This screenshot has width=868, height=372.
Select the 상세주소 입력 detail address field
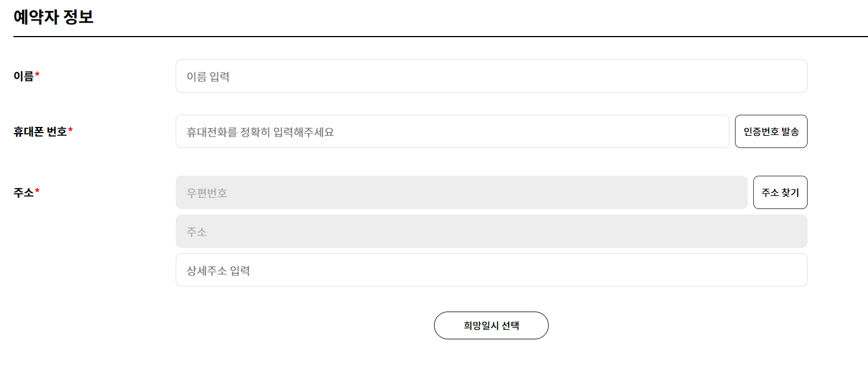point(491,270)
